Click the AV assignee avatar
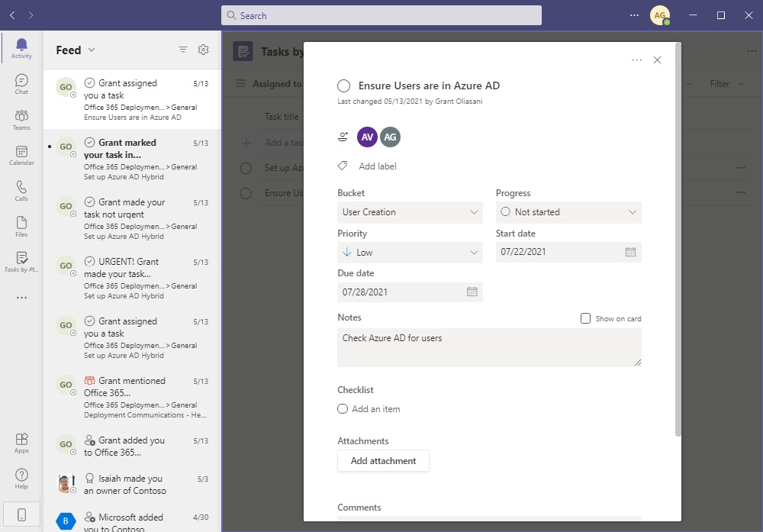The height and width of the screenshot is (532, 763). (x=368, y=137)
